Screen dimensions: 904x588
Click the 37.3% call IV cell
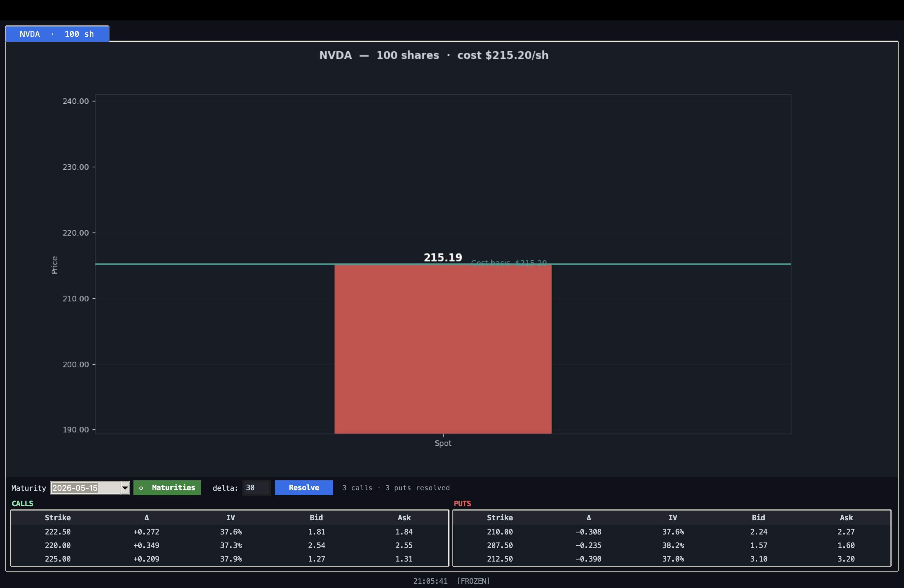(x=231, y=546)
